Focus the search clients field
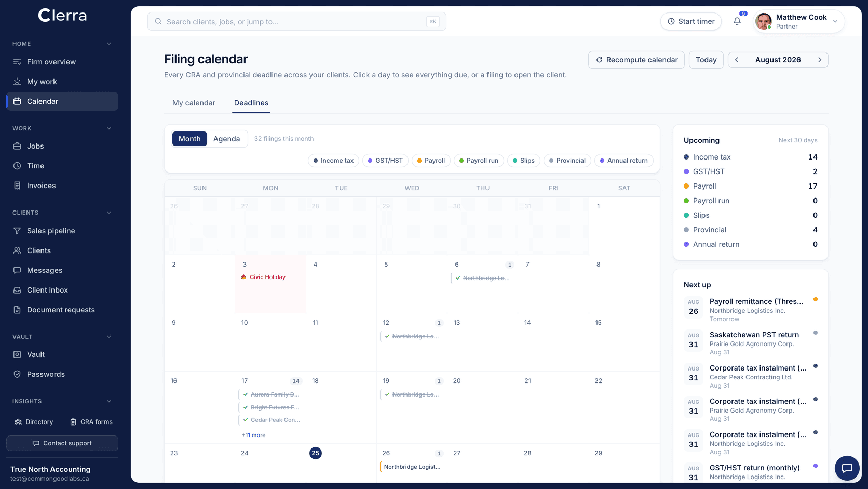Image resolution: width=868 pixels, height=489 pixels. click(x=297, y=22)
